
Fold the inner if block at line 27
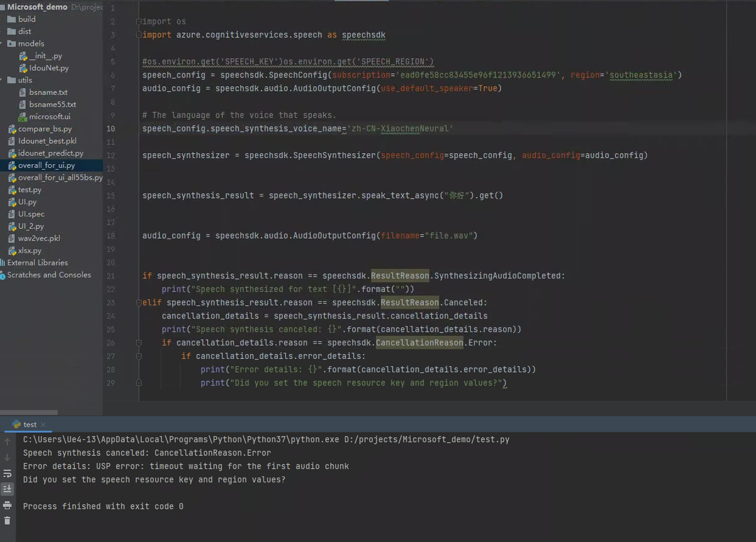click(139, 357)
